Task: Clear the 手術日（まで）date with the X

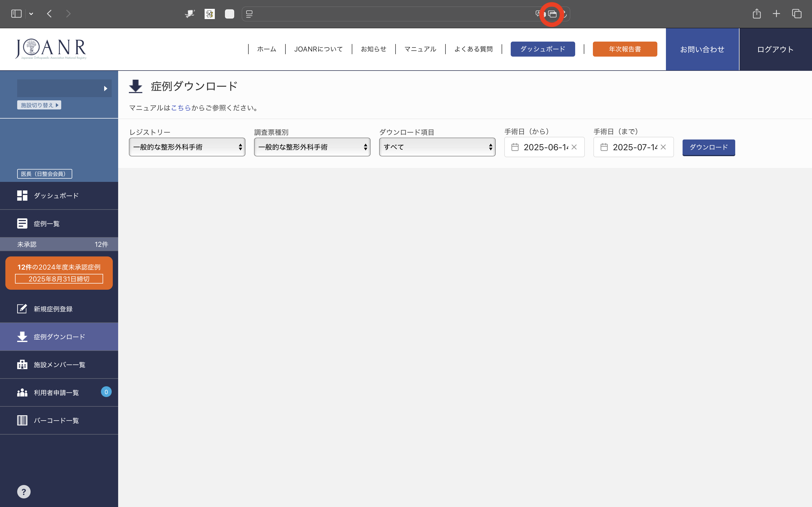Action: coord(664,147)
